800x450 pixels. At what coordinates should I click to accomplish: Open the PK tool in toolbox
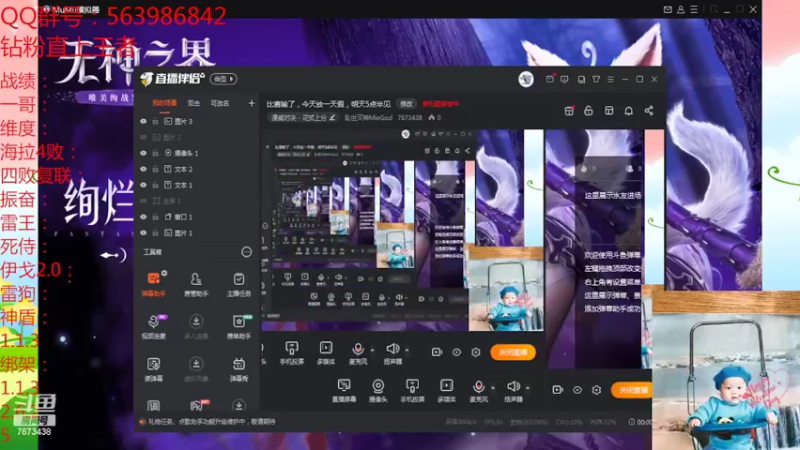point(197,405)
